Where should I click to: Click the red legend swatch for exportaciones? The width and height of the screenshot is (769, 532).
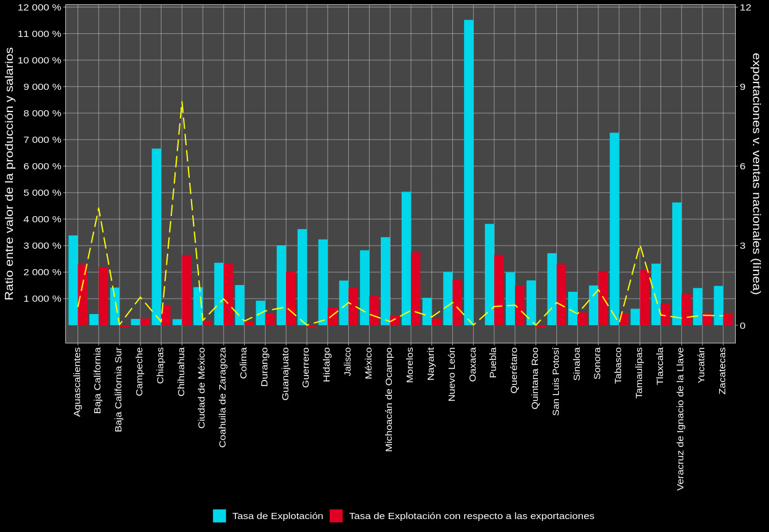(336, 516)
